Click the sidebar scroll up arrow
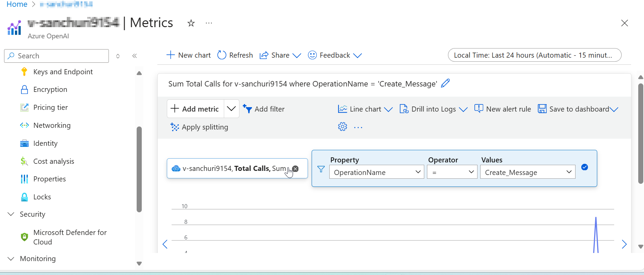Image resolution: width=644 pixels, height=275 pixels. point(139,73)
